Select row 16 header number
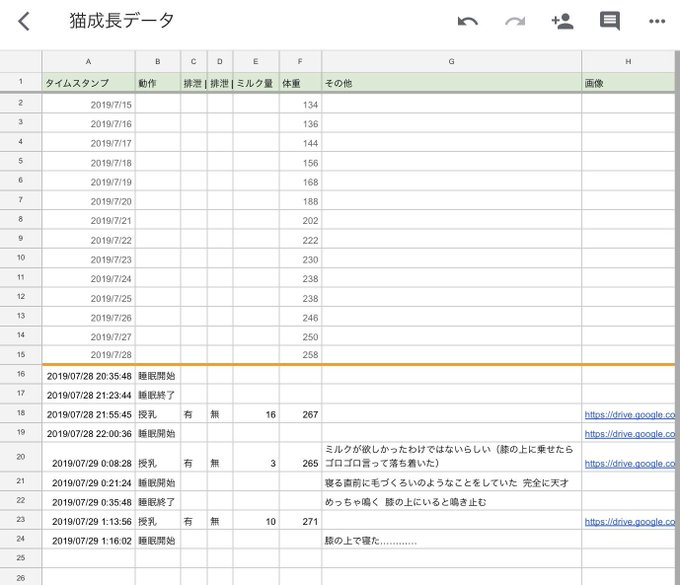Viewport: 680px width, 585px height. pos(20,374)
